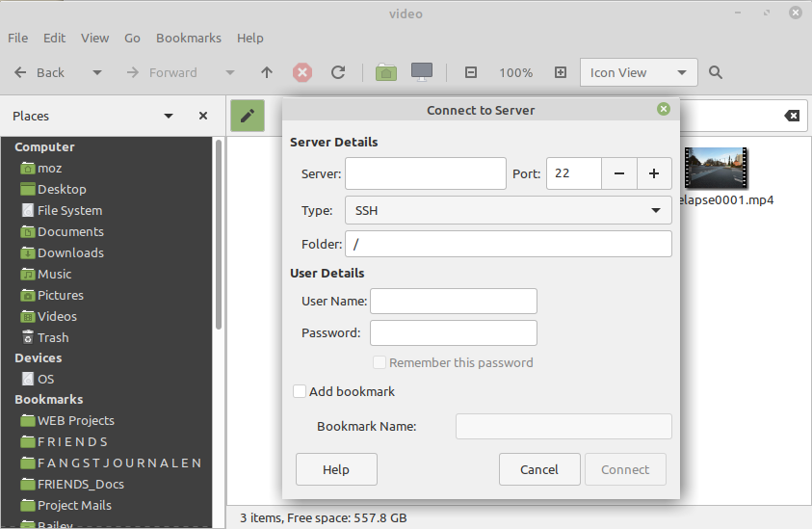Go up to the parent folder

pyautogui.click(x=267, y=72)
